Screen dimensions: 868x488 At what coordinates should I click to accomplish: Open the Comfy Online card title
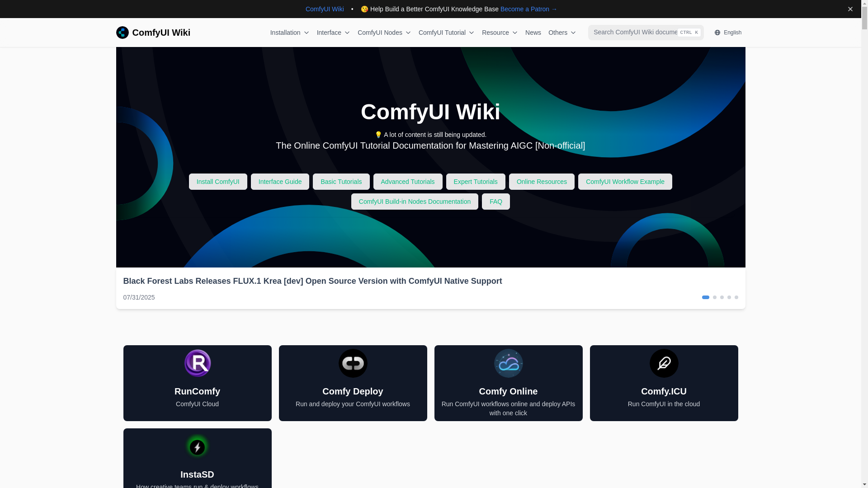tap(508, 391)
